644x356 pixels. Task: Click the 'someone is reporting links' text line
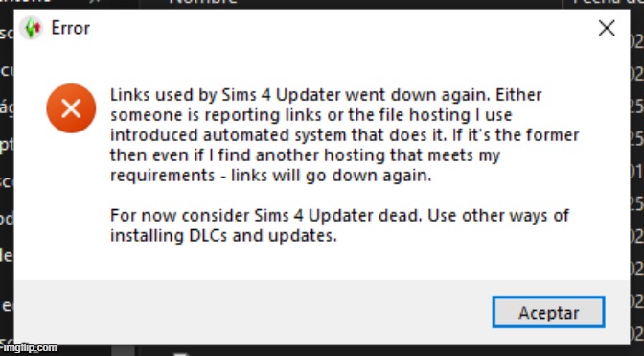(x=310, y=115)
